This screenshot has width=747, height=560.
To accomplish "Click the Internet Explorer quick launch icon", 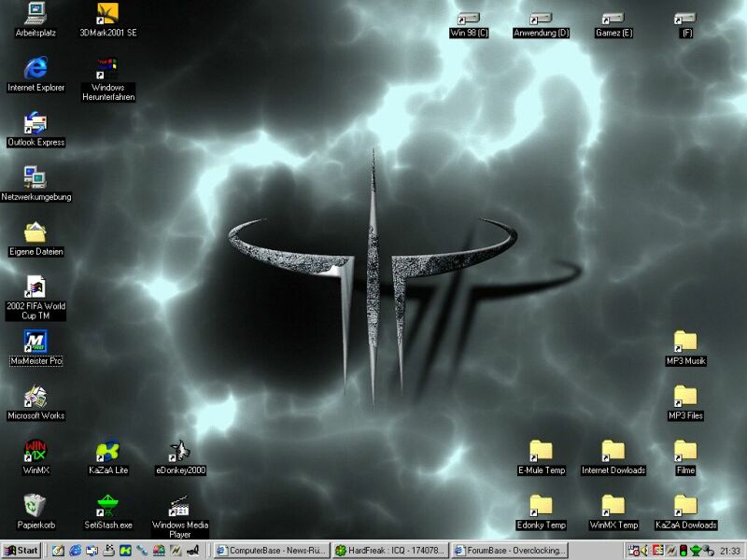I will pos(76,551).
